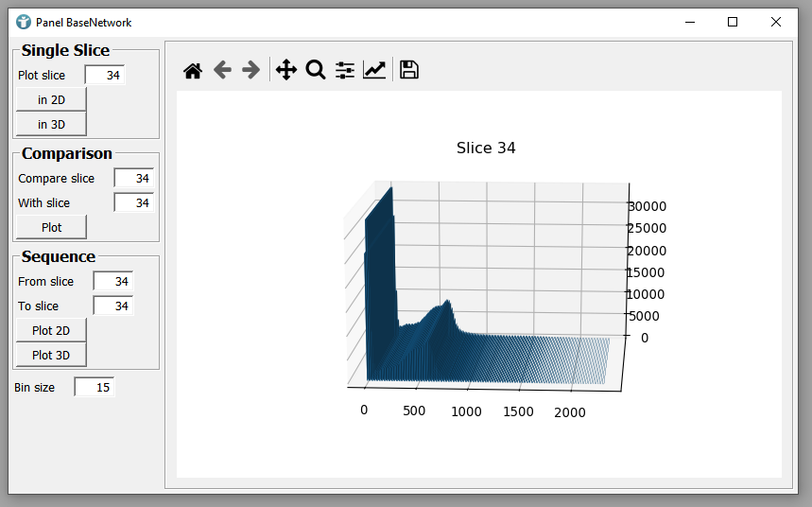Focus the Bin size field

[x=94, y=387]
